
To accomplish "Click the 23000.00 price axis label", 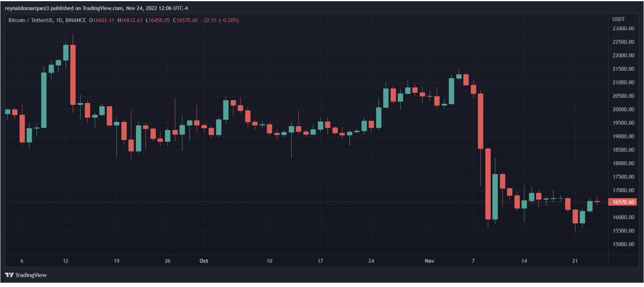I will tap(623, 29).
